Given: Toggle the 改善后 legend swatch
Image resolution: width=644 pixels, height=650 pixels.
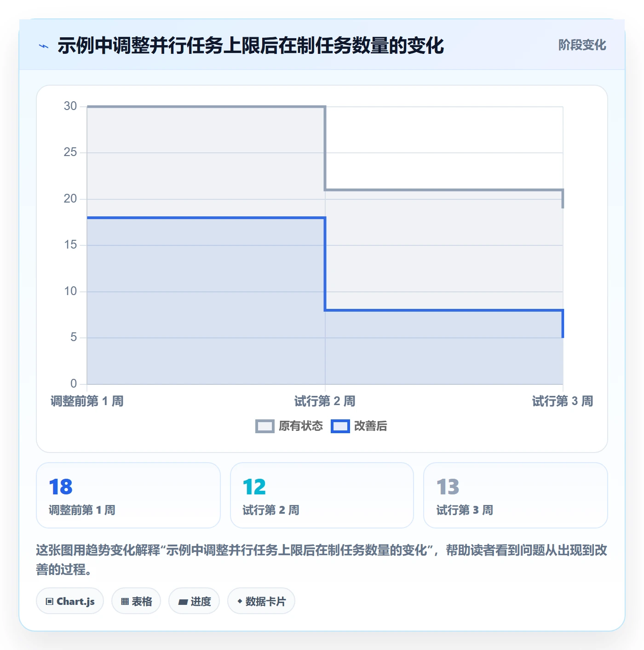Looking at the screenshot, I should (x=340, y=426).
